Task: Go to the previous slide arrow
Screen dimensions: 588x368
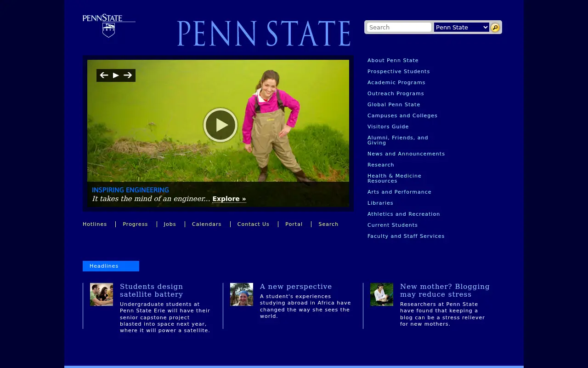Action: pyautogui.click(x=104, y=75)
